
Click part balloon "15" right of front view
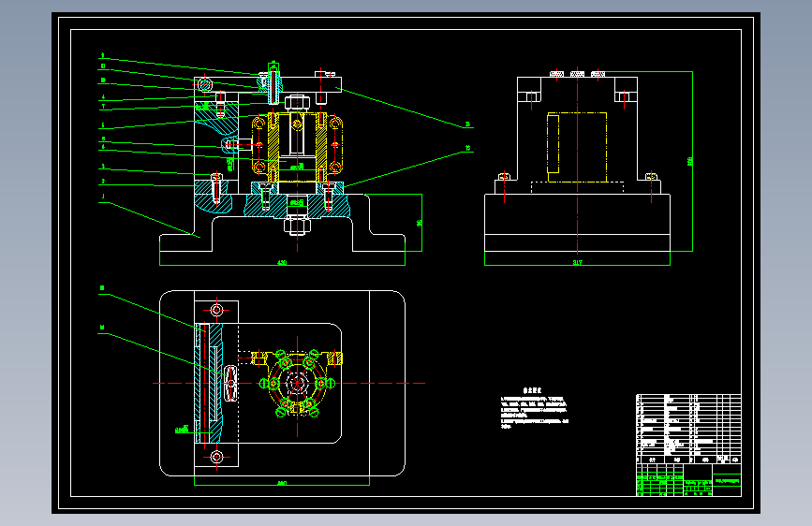[x=467, y=148]
